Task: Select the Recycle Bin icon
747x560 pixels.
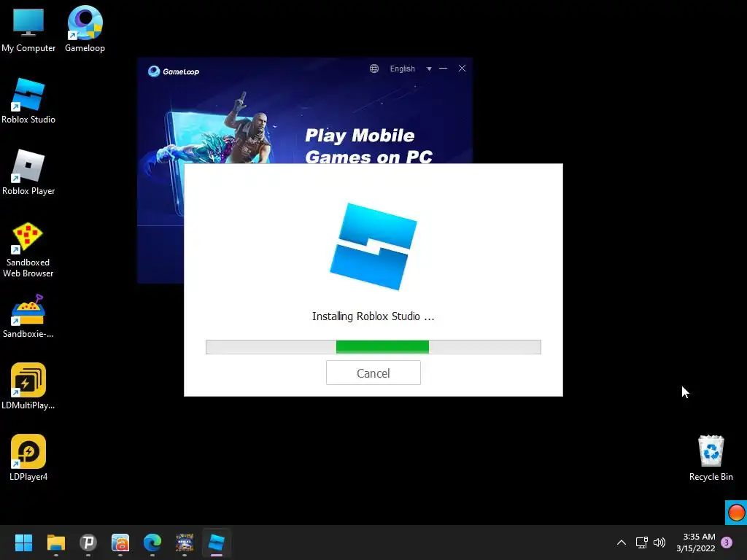Action: [711, 458]
